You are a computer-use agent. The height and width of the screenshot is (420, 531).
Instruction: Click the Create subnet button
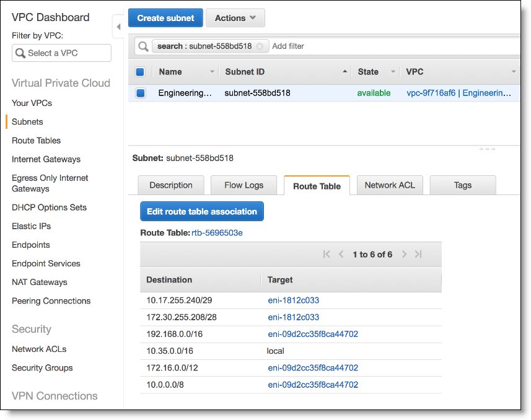point(165,18)
